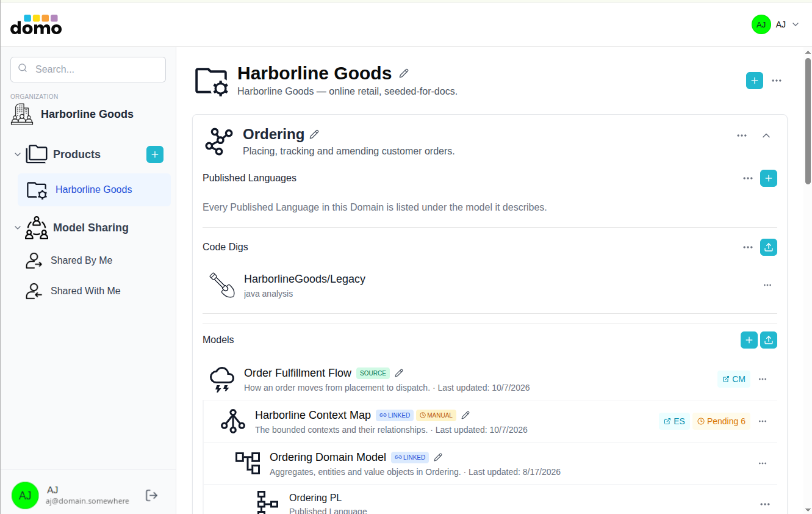Open the HarborlineGoods/Legacy code dig
This screenshot has height=514, width=812.
point(304,279)
